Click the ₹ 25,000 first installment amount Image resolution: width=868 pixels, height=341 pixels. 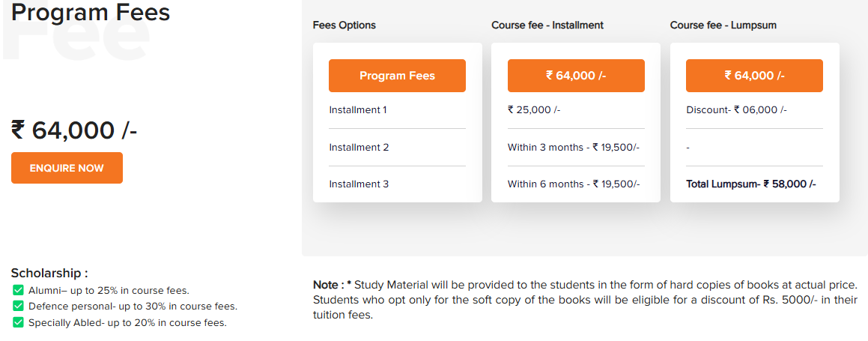coord(534,110)
